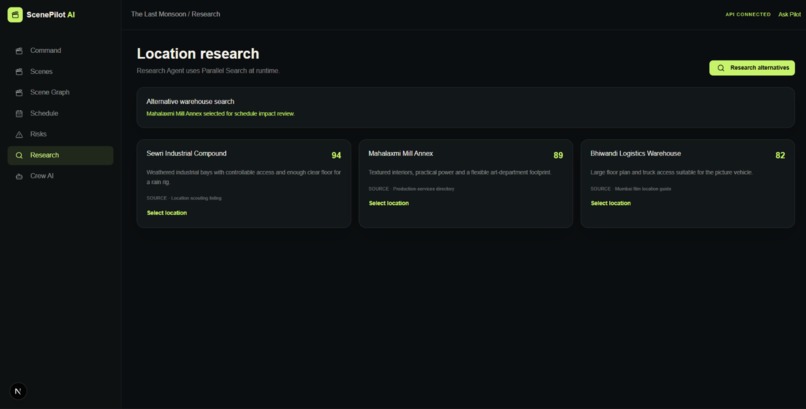The height and width of the screenshot is (409, 806).
Task: Click the ScenePilot AI logo icon
Action: tap(15, 15)
